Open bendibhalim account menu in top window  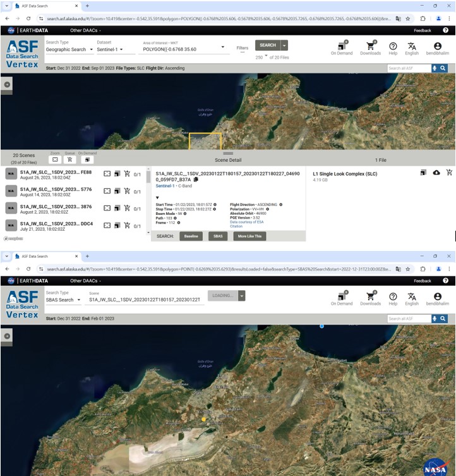(x=438, y=48)
